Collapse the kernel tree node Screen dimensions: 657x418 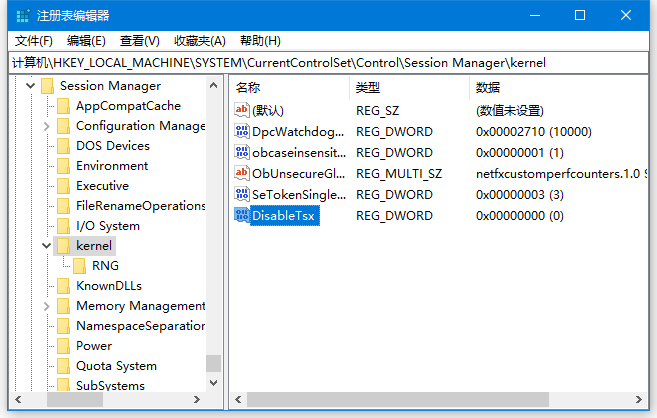pyautogui.click(x=46, y=245)
